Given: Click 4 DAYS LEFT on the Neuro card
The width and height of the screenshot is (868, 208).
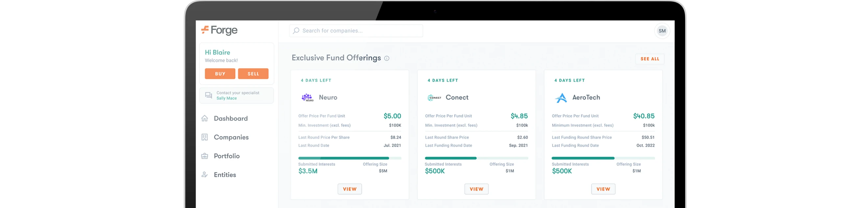Looking at the screenshot, I should pos(316,81).
